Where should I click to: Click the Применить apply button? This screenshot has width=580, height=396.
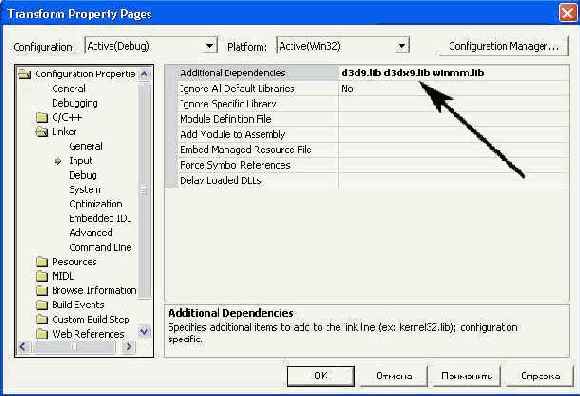click(x=466, y=376)
